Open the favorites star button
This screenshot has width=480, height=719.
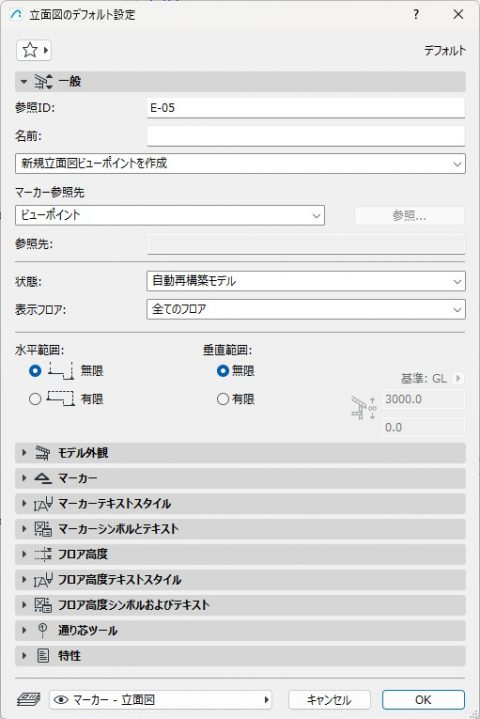click(33, 50)
